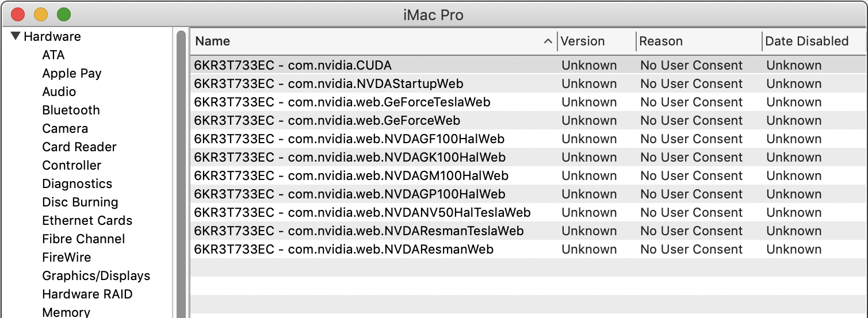Open the Bluetooth hardware category
Image resolution: width=868 pixels, height=318 pixels.
[71, 110]
